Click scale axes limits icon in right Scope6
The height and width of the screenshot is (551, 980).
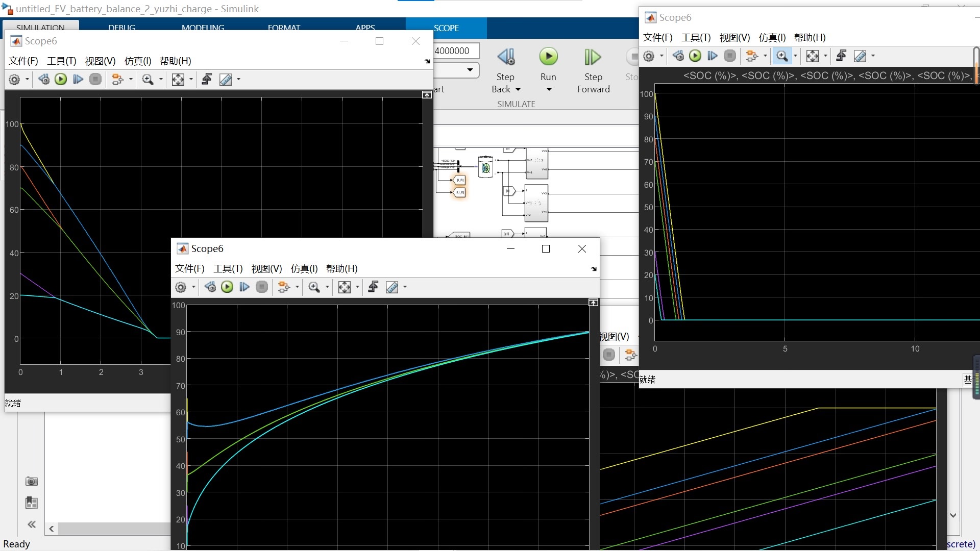click(812, 56)
